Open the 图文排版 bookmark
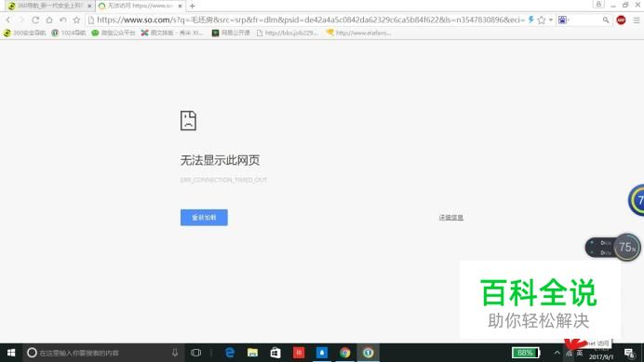The width and height of the screenshot is (644, 362). point(172,33)
